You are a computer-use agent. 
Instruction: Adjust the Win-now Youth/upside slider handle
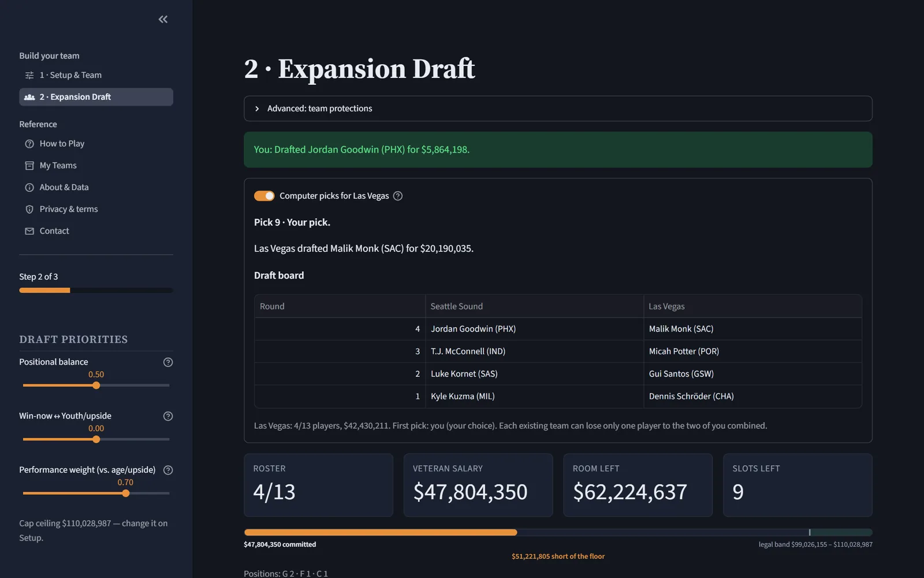point(96,439)
